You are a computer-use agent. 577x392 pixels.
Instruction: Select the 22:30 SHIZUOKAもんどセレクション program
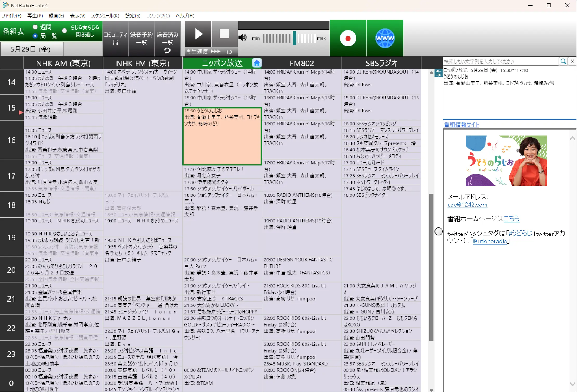(x=381, y=334)
